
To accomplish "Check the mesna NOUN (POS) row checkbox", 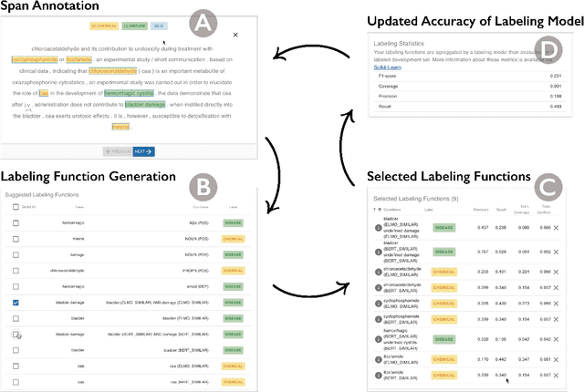I will click(x=16, y=239).
